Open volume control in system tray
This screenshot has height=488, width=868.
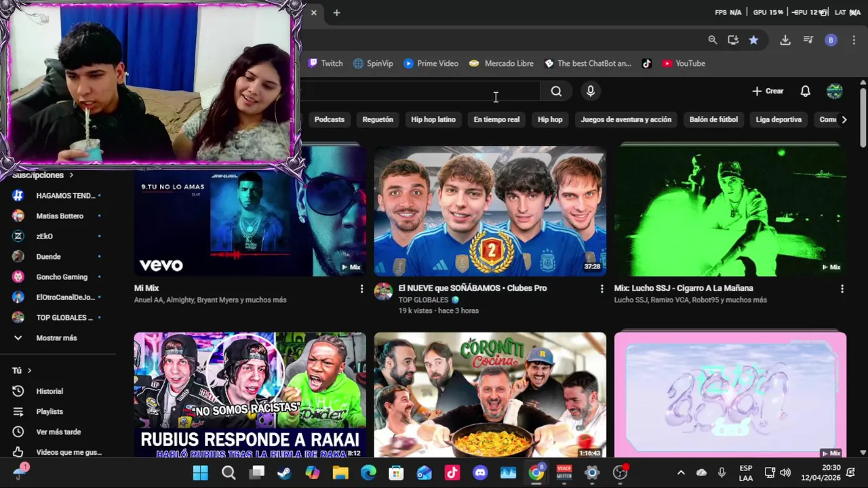click(x=785, y=472)
